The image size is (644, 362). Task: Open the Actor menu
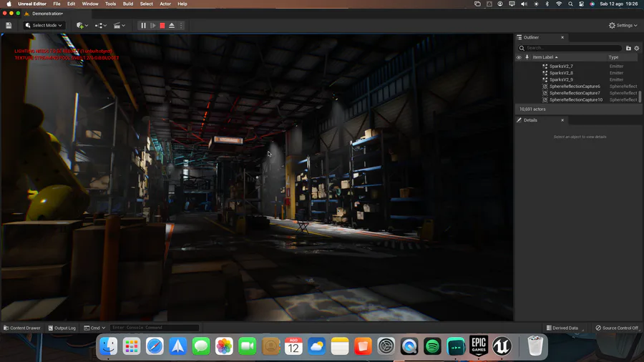tap(165, 4)
